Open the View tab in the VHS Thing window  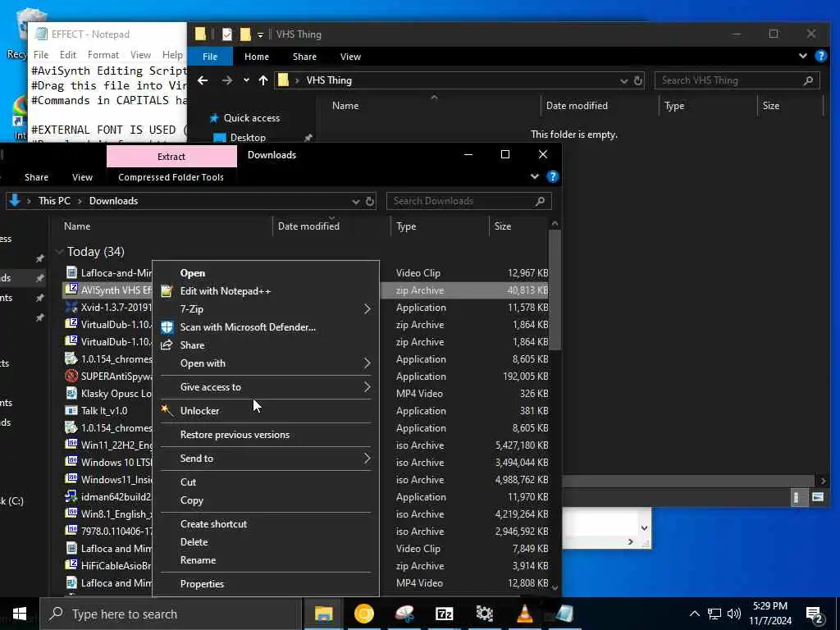pyautogui.click(x=350, y=57)
